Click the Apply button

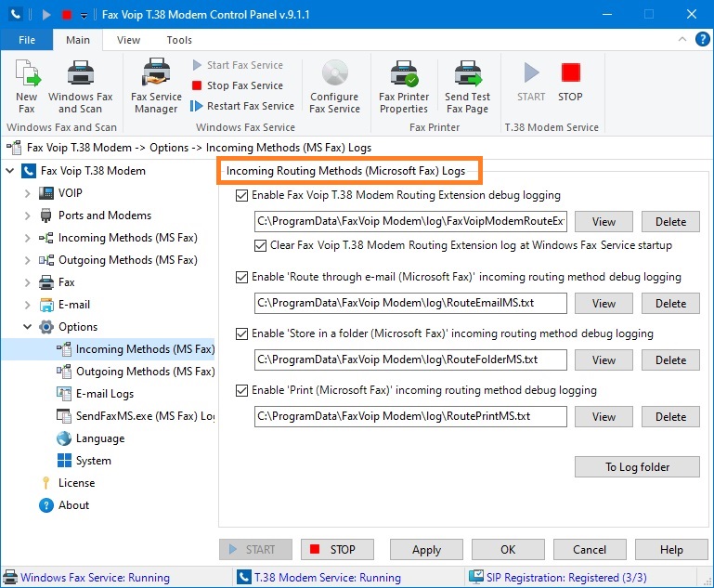point(426,550)
